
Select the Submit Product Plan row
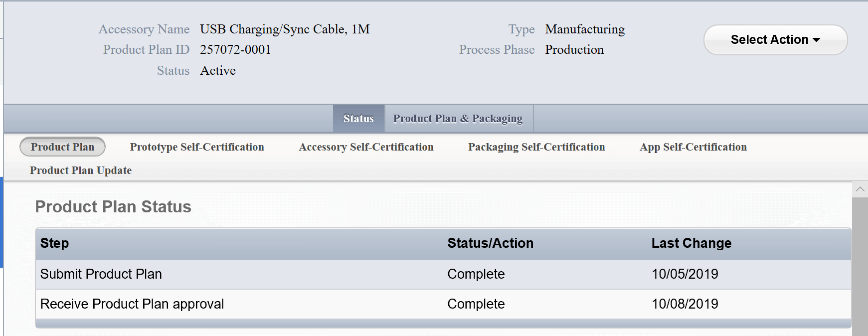point(101,274)
